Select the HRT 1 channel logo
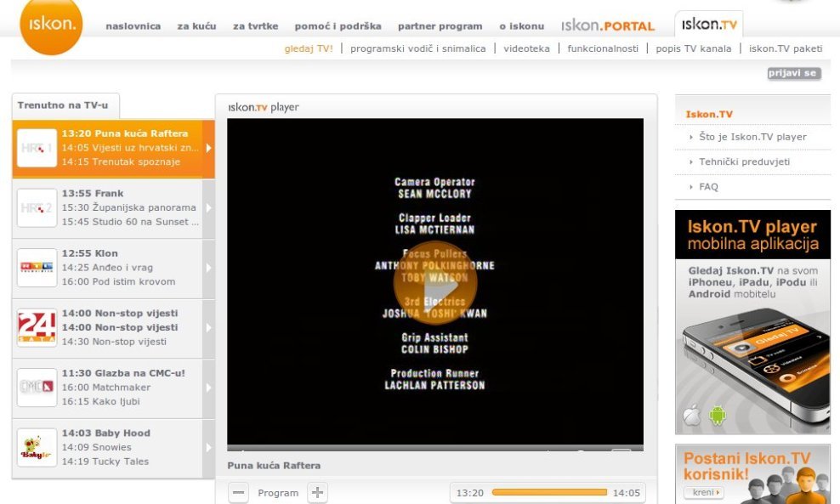This screenshot has height=504, width=840. 37,148
